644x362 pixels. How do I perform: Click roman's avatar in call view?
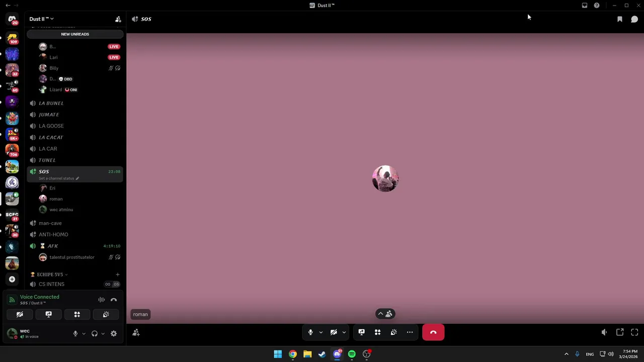[x=385, y=178]
